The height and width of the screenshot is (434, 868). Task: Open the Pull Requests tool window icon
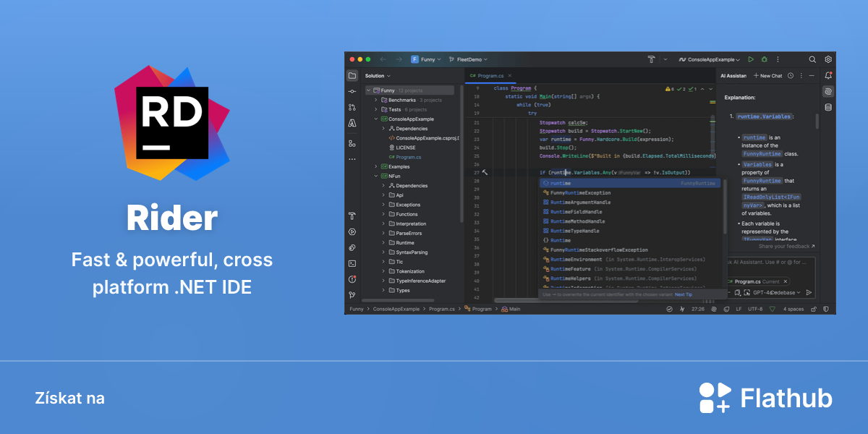tap(352, 107)
